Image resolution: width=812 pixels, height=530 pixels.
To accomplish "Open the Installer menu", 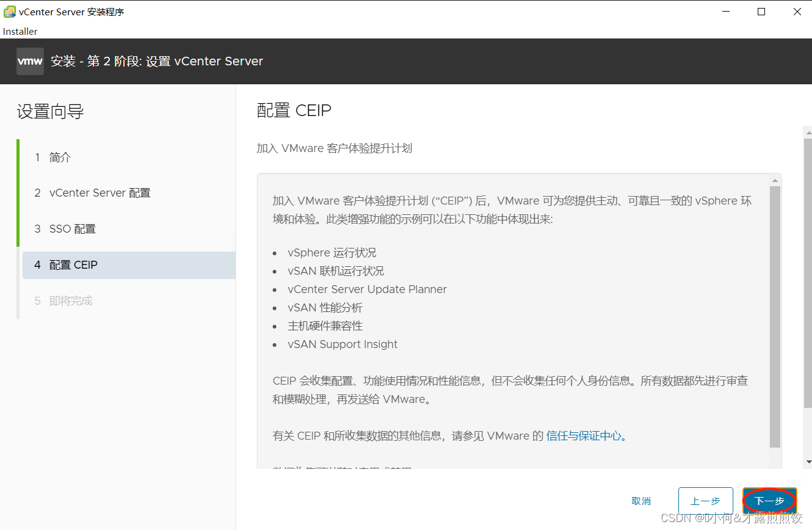I will tap(20, 31).
